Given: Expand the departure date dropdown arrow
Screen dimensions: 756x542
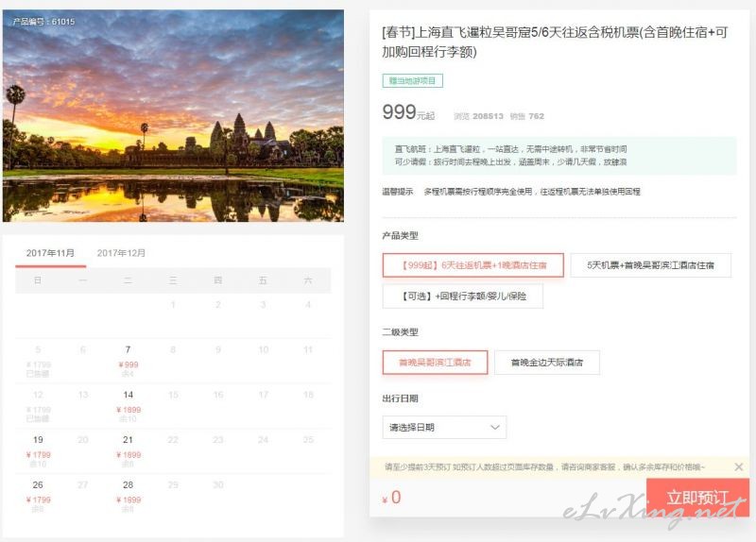Looking at the screenshot, I should point(494,428).
